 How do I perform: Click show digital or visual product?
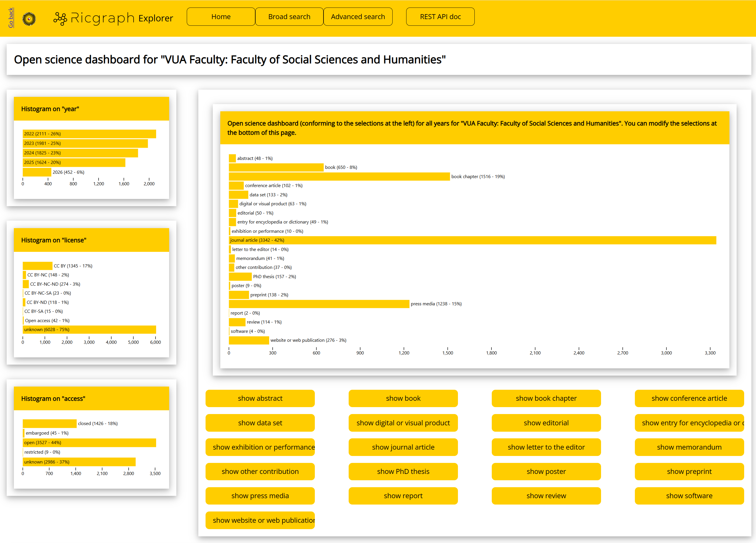tap(403, 423)
